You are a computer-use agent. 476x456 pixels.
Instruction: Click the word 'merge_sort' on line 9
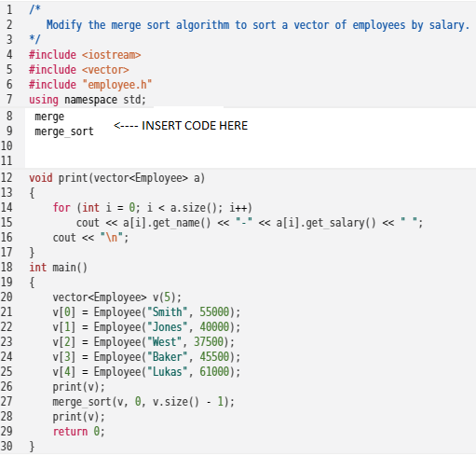[x=64, y=131]
